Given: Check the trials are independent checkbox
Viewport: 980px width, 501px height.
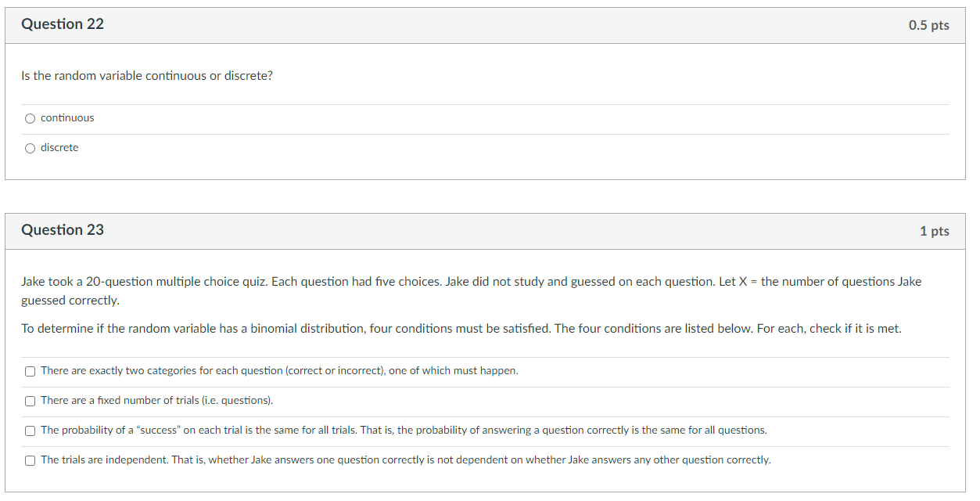Looking at the screenshot, I should pyautogui.click(x=30, y=460).
